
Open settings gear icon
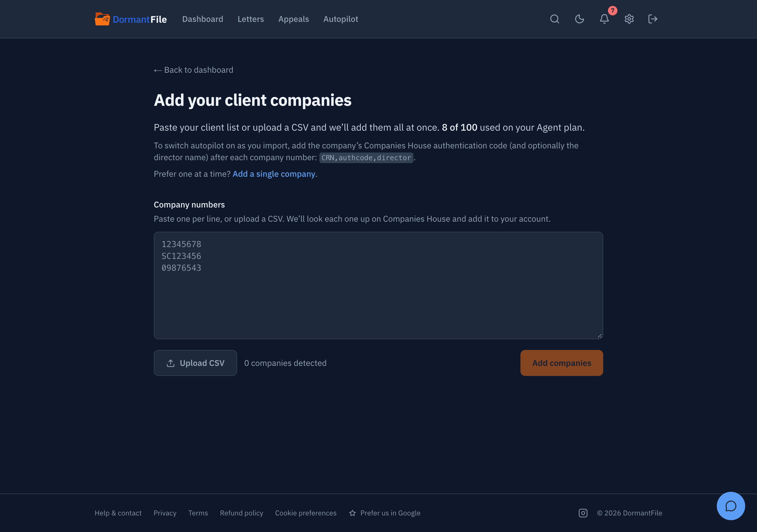click(629, 19)
